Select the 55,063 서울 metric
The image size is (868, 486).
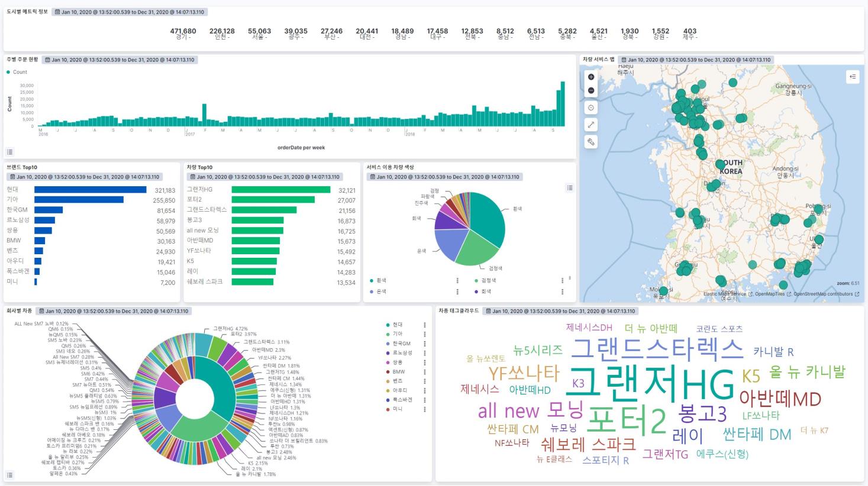(x=259, y=34)
